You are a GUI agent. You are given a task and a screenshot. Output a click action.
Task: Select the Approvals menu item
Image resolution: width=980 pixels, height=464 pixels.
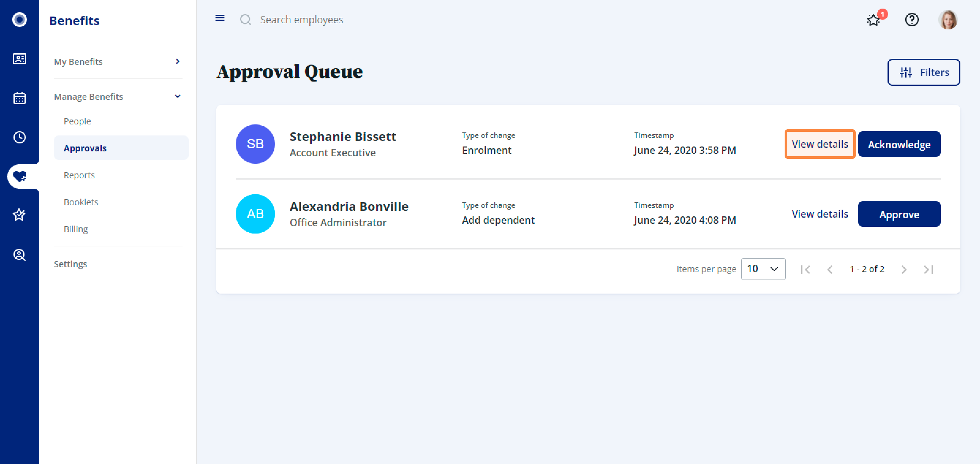(x=121, y=148)
